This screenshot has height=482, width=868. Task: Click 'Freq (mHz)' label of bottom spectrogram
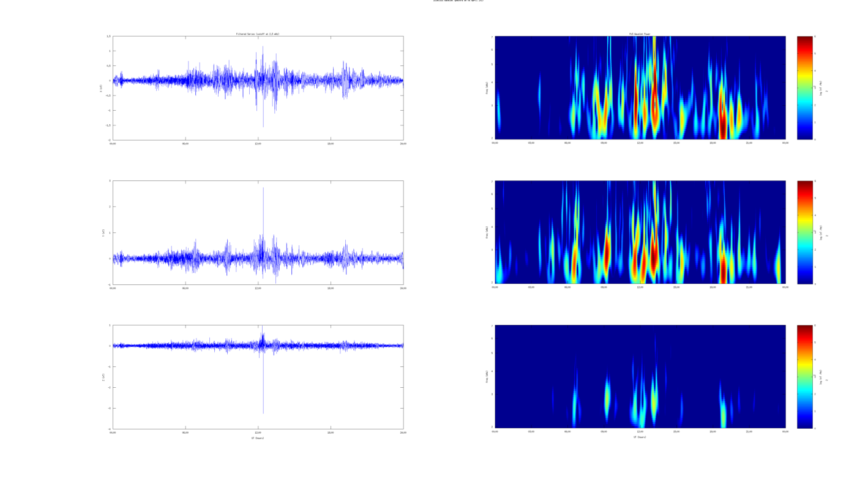point(487,377)
